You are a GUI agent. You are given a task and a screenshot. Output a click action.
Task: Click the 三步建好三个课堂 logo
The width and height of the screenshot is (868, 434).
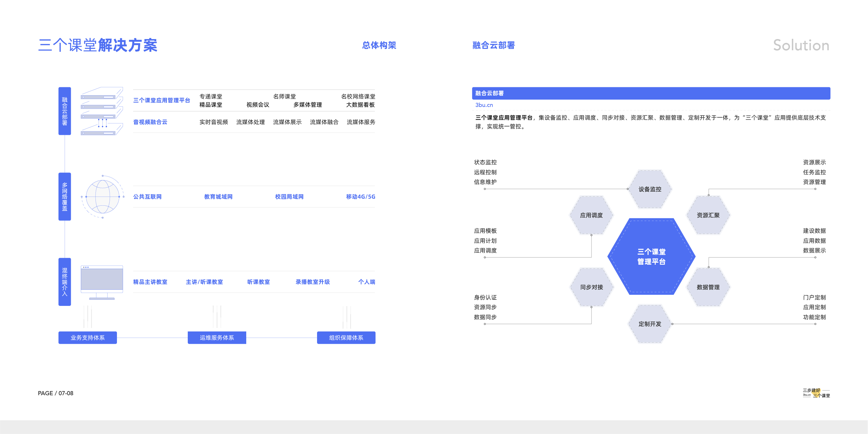click(x=816, y=393)
